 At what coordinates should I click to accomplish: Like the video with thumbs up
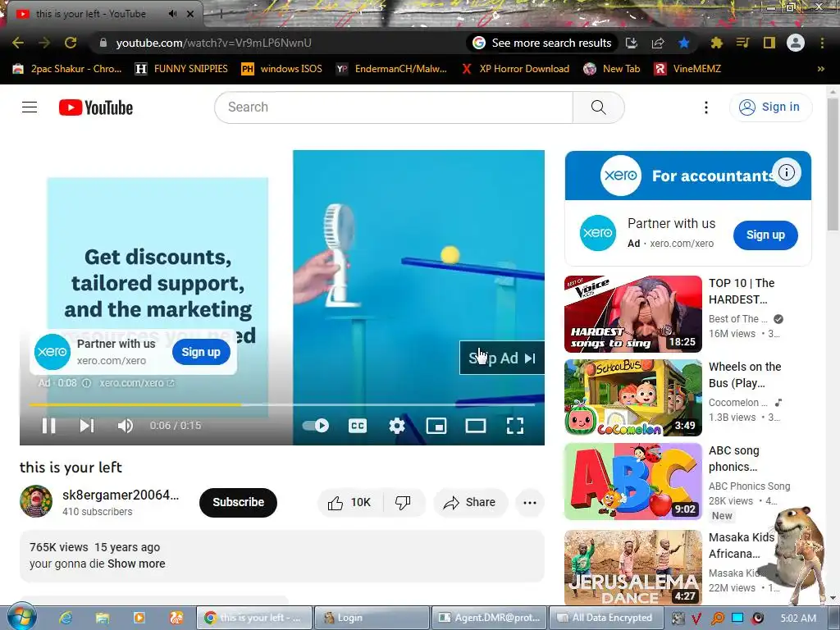coord(349,503)
